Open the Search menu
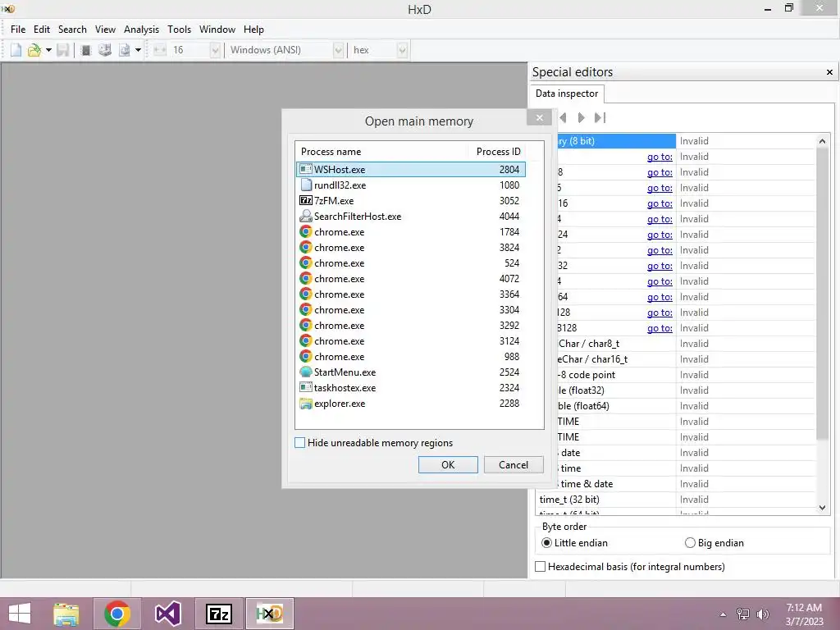 pyautogui.click(x=72, y=30)
